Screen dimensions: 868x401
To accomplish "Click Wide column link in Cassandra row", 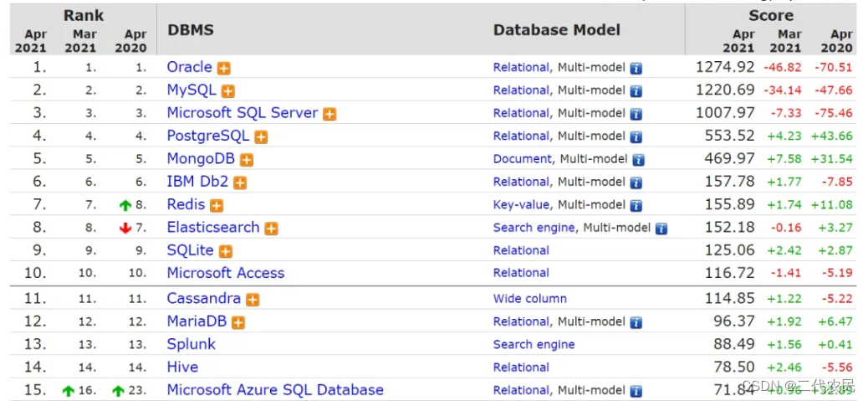I will point(530,299).
